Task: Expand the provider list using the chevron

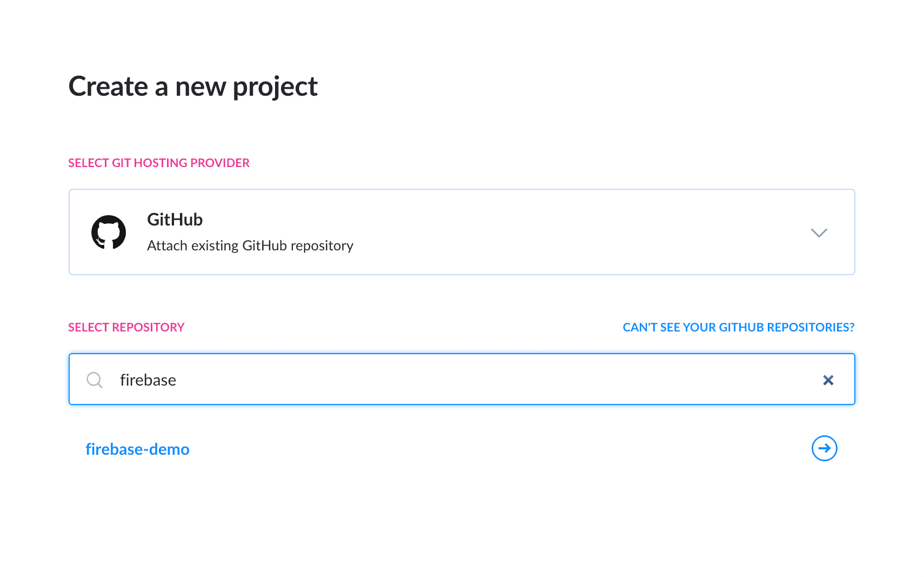Action: point(819,233)
